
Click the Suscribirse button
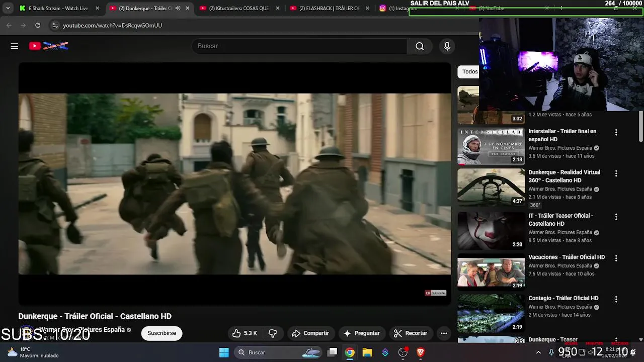pos(162,333)
